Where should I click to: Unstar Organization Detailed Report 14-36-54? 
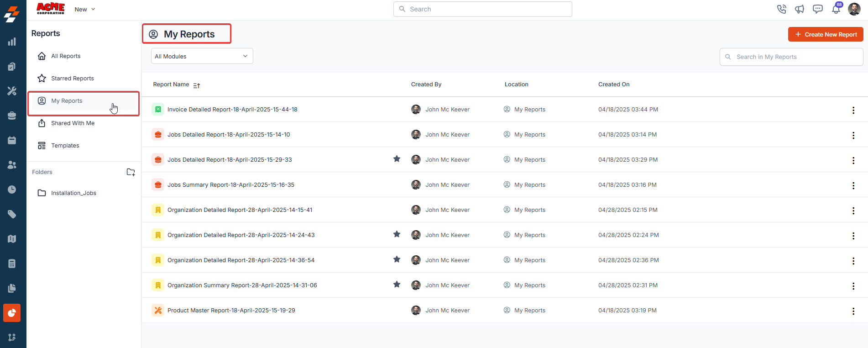pos(397,259)
